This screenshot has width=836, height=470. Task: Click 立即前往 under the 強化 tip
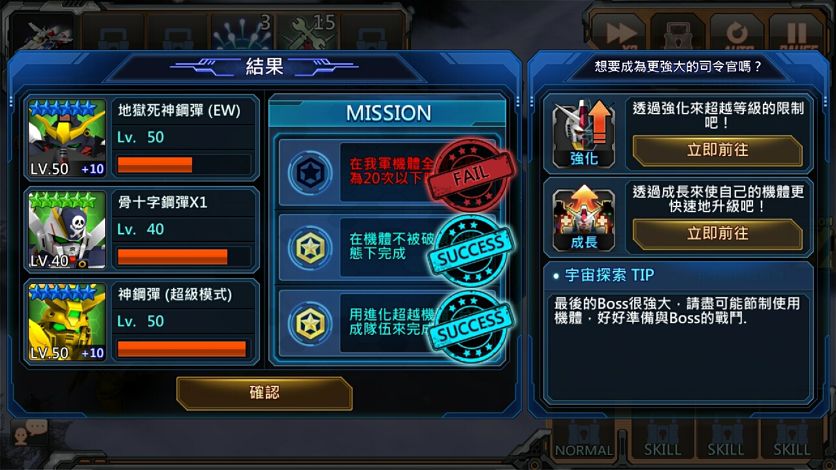717,150
